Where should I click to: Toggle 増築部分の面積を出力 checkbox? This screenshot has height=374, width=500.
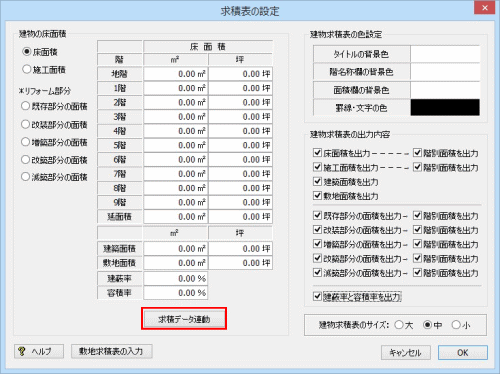(317, 244)
